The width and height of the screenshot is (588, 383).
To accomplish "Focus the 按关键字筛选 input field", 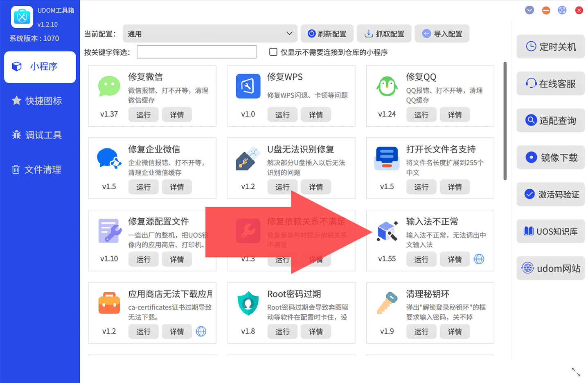I will click(x=196, y=52).
